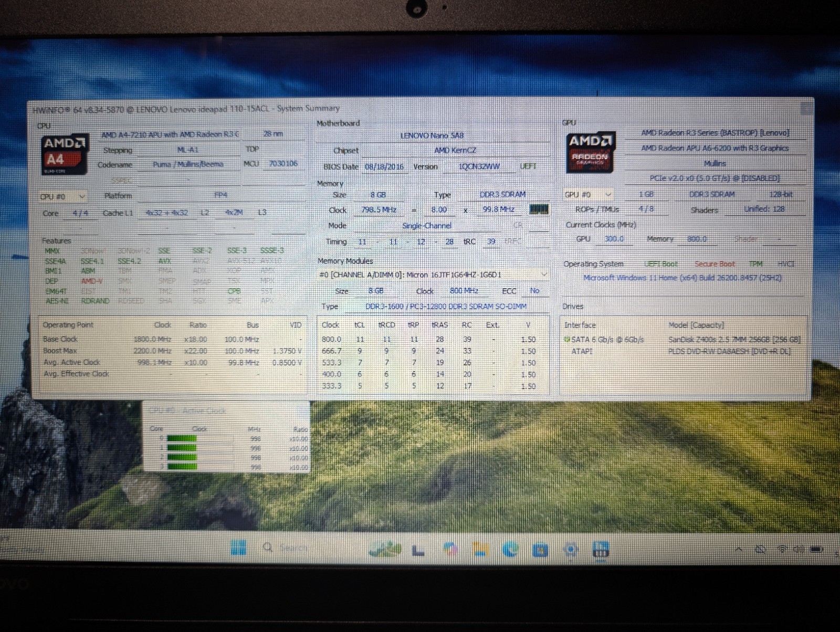This screenshot has width=840, height=632.
Task: Open the dark L-shaped app in taskbar
Action: click(x=418, y=550)
